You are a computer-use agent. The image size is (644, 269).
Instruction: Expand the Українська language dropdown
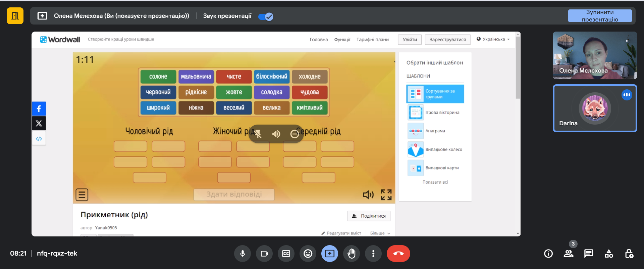pyautogui.click(x=493, y=39)
